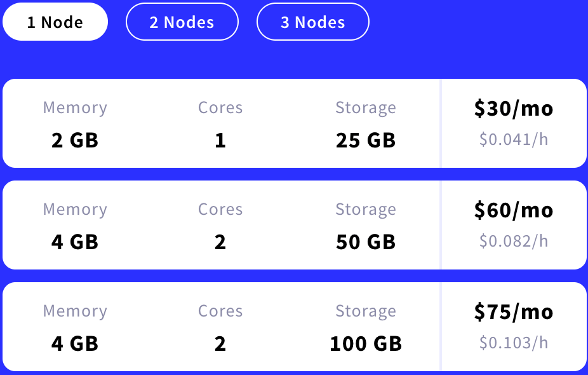Viewport: 588px width, 375px height.
Task: Choose the $30/mo plan price
Action: 514,109
